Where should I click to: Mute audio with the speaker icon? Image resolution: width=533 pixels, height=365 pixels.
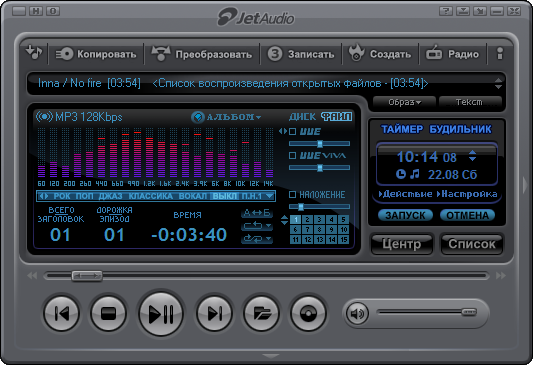click(x=357, y=313)
